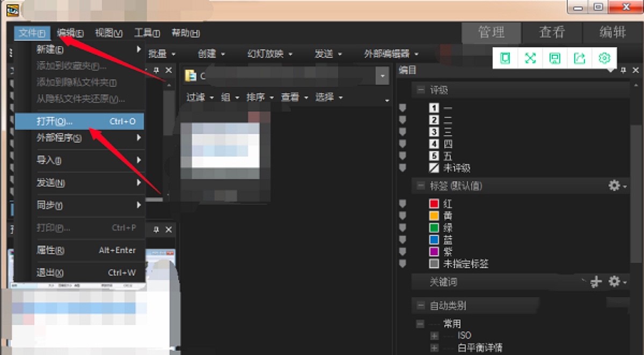Click the green share export icon

pos(580,58)
